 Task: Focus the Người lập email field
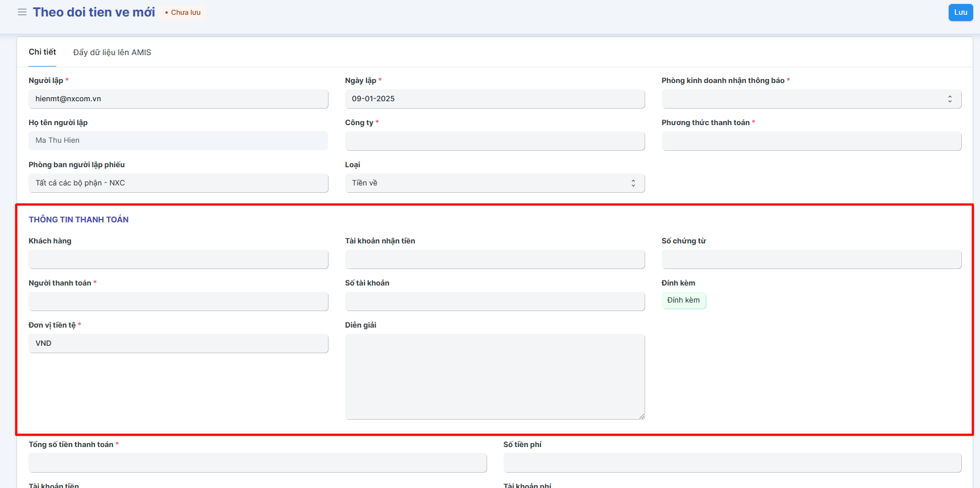pos(178,99)
